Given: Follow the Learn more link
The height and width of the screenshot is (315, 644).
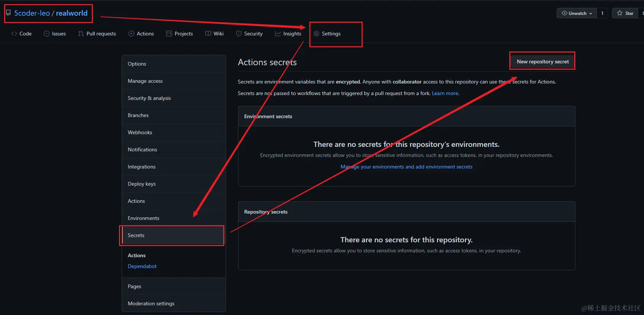Looking at the screenshot, I should click(x=445, y=93).
